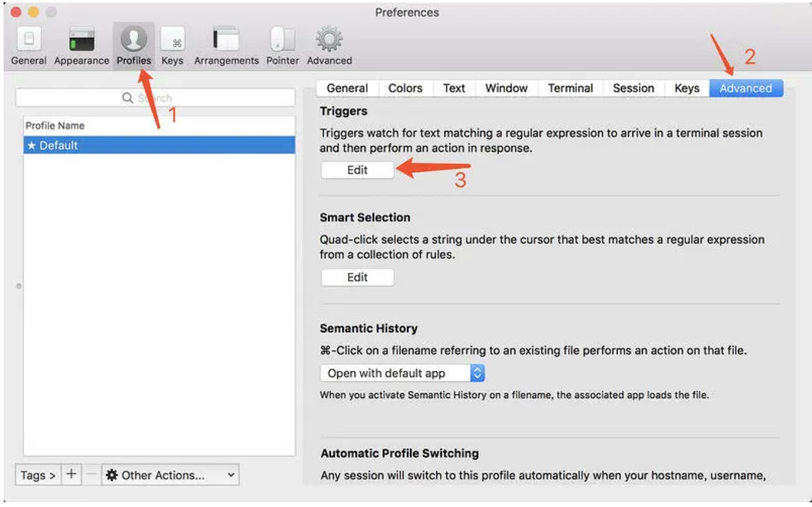
Task: Click the Automatic Profile Switching heading
Action: [x=400, y=453]
